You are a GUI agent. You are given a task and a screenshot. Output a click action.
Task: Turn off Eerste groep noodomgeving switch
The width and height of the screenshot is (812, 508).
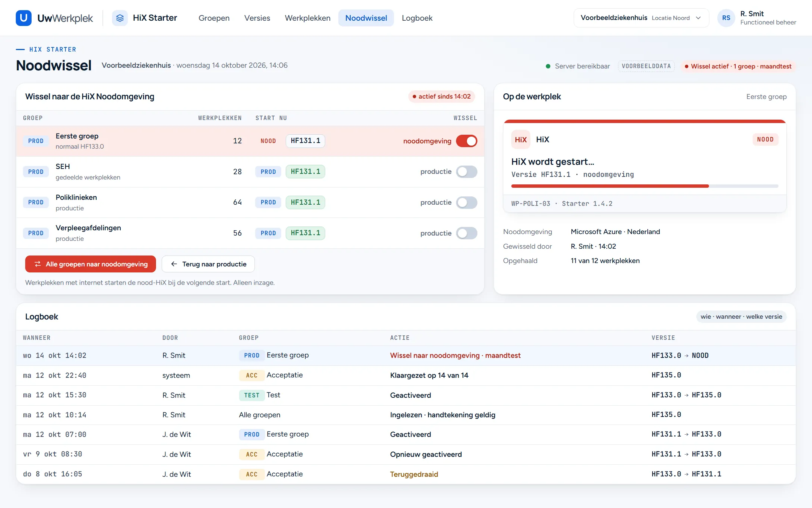coord(467,141)
